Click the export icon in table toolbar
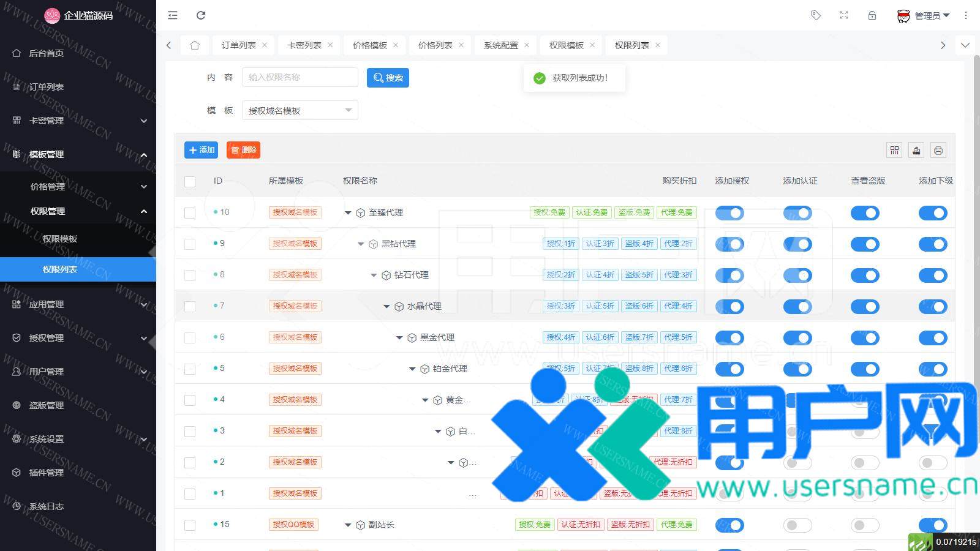This screenshot has width=980, height=551. pyautogui.click(x=916, y=150)
